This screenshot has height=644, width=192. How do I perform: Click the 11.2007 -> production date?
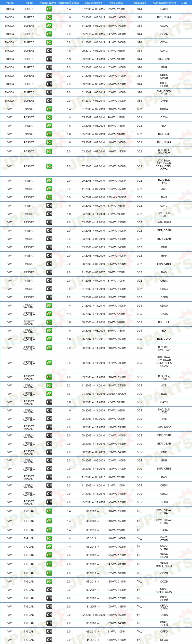(x=93, y=607)
